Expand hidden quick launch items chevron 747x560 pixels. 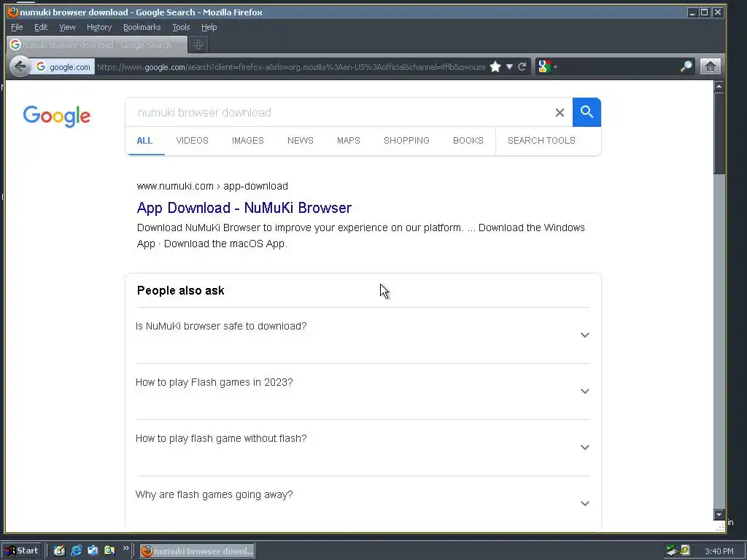(x=125, y=548)
